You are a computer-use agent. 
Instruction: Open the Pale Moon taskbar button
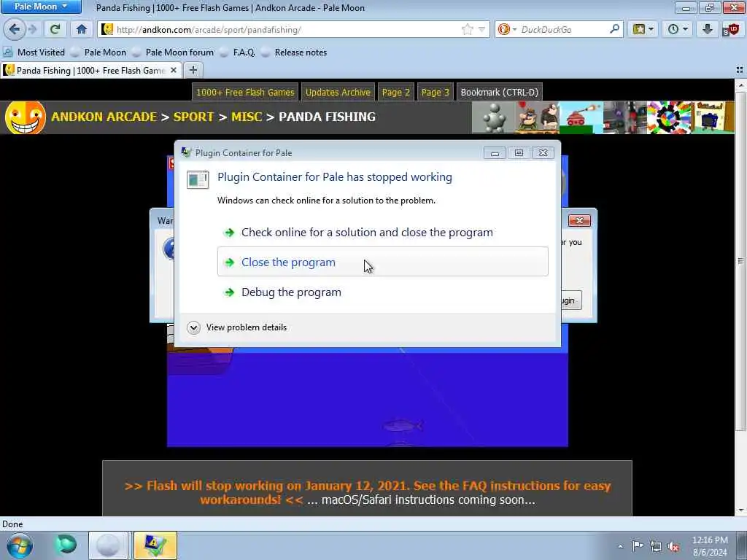(108, 545)
